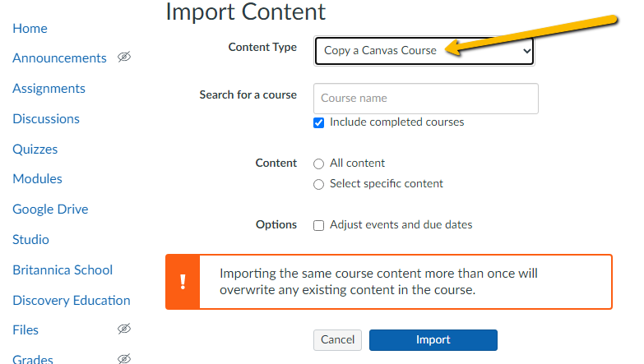The width and height of the screenshot is (644, 364).
Task: Uncheck Include completed courses checkbox
Action: pyautogui.click(x=319, y=122)
